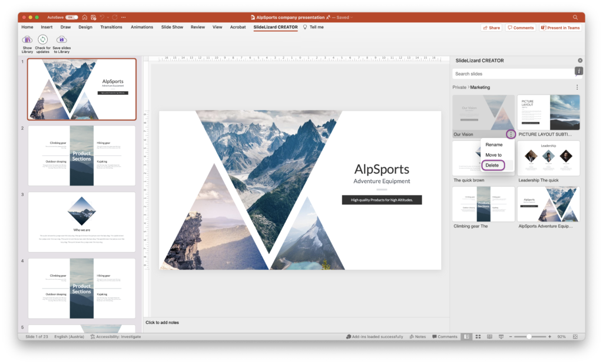Click the Undo arrow

pyautogui.click(x=102, y=17)
